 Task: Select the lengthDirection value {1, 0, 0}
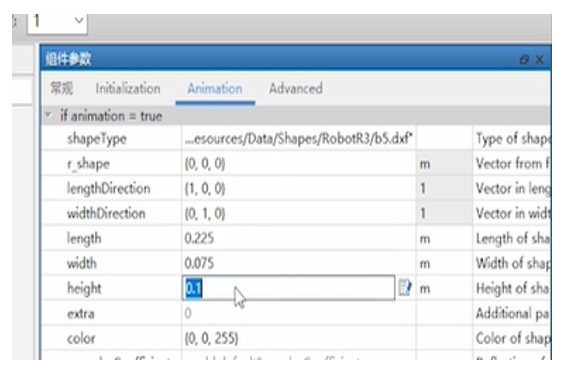pos(205,189)
